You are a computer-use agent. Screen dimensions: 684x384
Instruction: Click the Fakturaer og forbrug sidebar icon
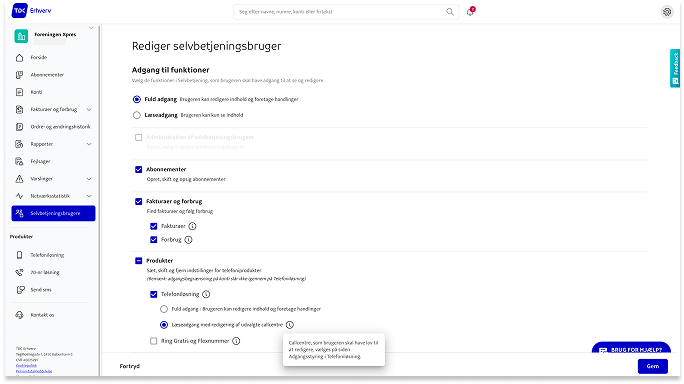(19, 110)
